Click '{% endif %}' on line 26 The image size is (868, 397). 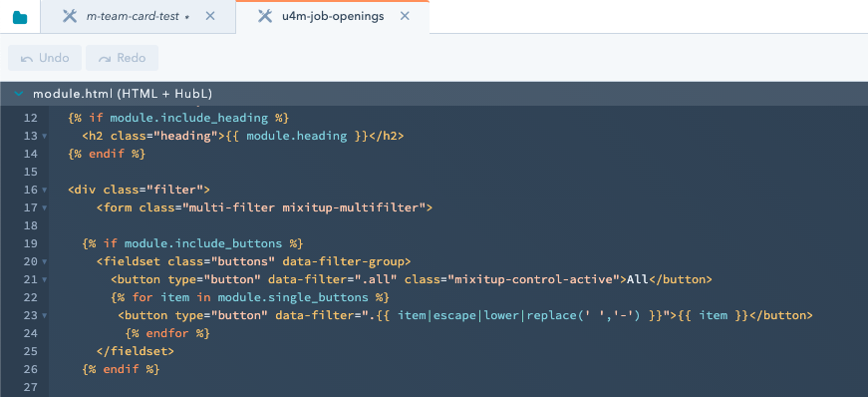coord(122,369)
